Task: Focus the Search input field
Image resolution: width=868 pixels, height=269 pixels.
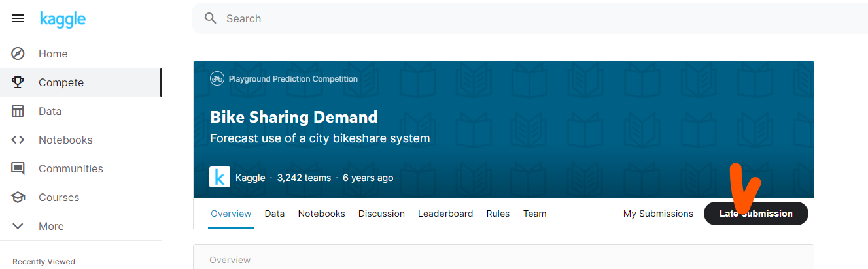Action: (x=530, y=18)
